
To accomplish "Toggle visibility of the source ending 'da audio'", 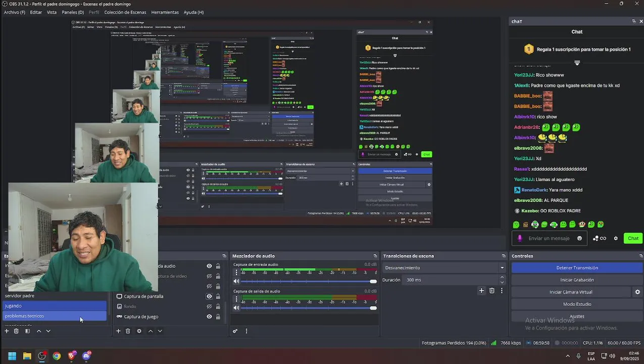I will pos(209,266).
